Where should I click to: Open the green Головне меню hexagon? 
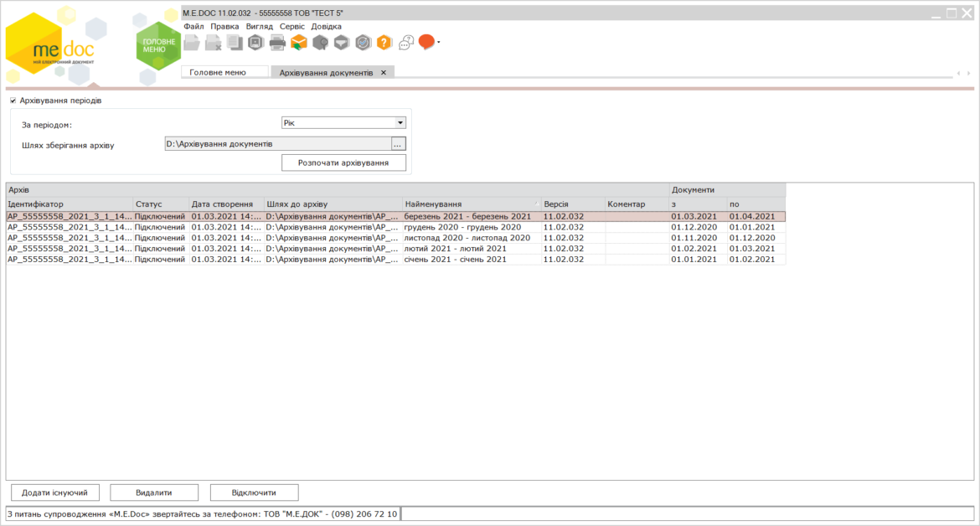tap(158, 45)
